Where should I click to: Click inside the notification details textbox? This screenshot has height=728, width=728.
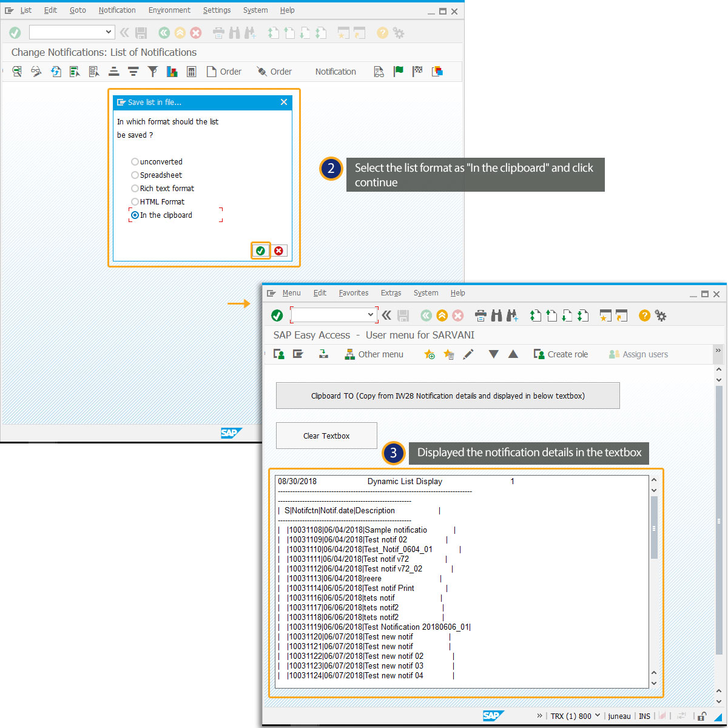(462, 582)
